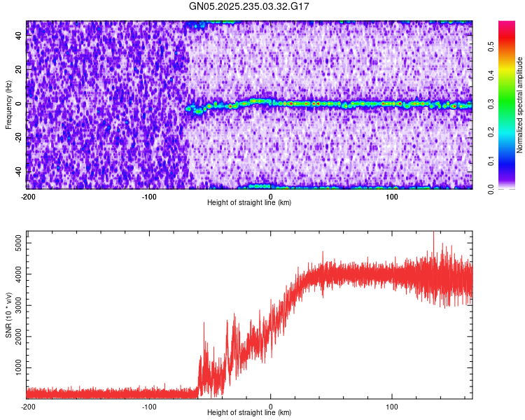Image resolution: width=525 pixels, height=420 pixels.
Task: Click the 0.3 tick on the colorbar
Action: coord(491,104)
